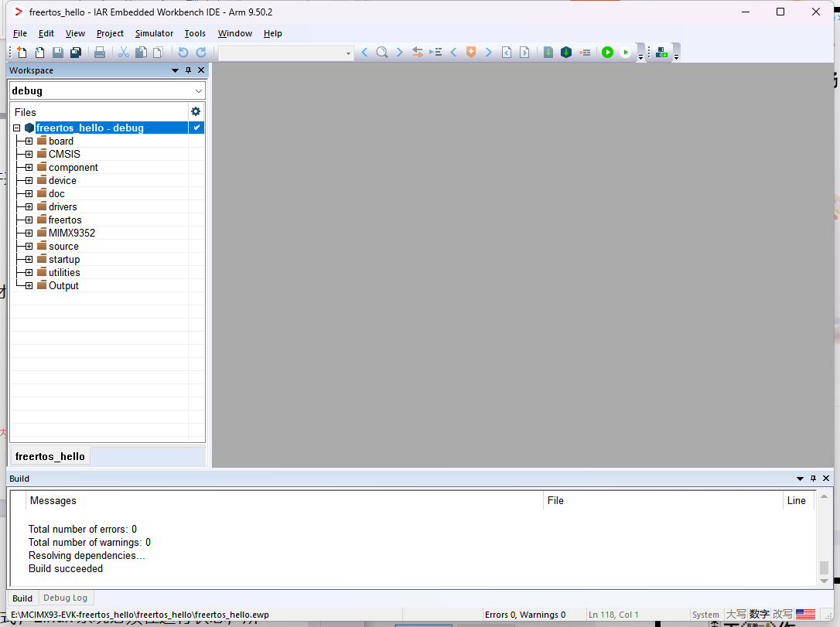This screenshot has height=627, width=840.
Task: Pin the Build panel
Action: coord(813,479)
